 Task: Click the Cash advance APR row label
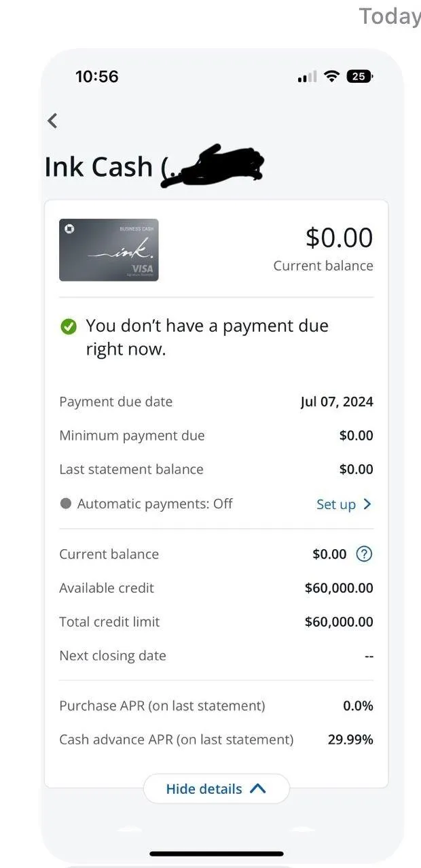pos(177,740)
